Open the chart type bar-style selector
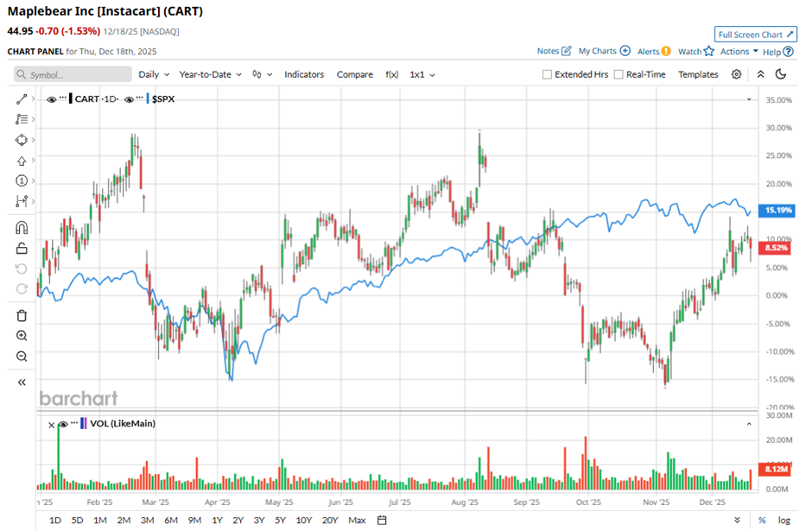Image resolution: width=812 pixels, height=531 pixels. pyautogui.click(x=262, y=74)
